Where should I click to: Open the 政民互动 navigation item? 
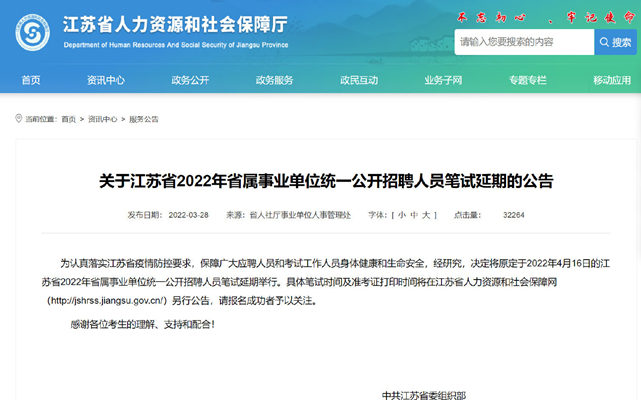click(359, 80)
